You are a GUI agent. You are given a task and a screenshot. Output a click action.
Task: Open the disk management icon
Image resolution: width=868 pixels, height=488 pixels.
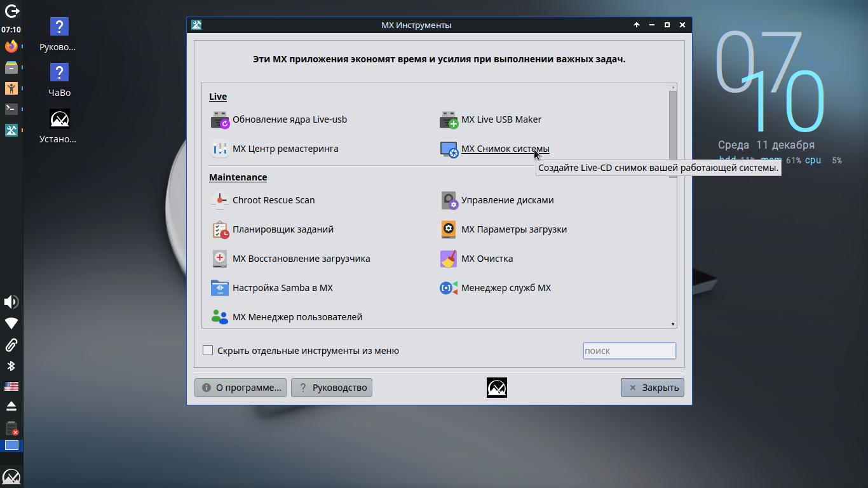tap(449, 200)
